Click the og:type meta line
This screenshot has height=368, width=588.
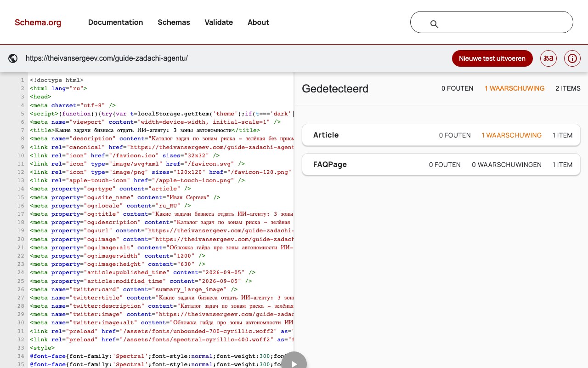pos(110,189)
